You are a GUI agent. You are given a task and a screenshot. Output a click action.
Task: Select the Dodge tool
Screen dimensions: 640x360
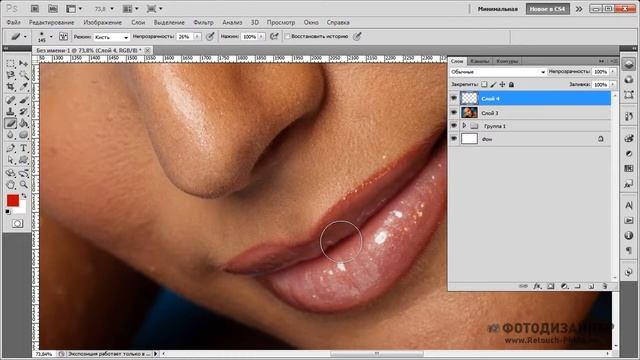tap(23, 134)
